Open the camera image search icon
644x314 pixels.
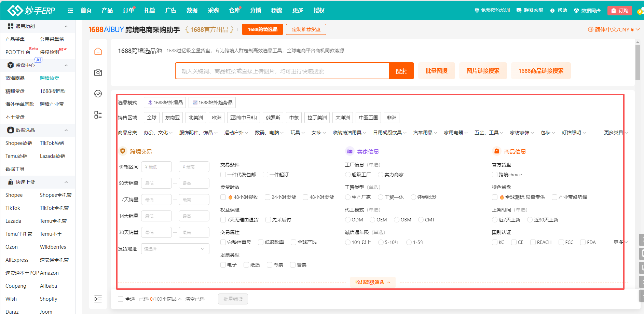tap(98, 72)
